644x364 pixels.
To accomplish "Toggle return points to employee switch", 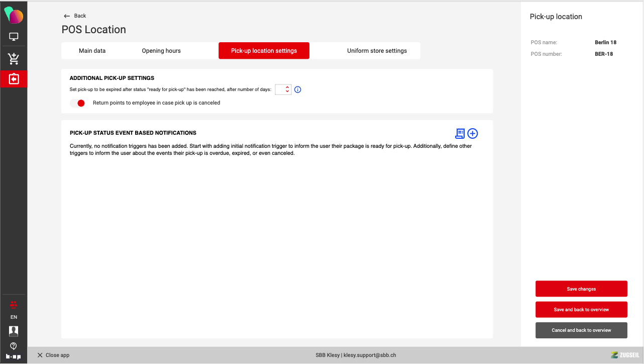I will click(x=77, y=103).
